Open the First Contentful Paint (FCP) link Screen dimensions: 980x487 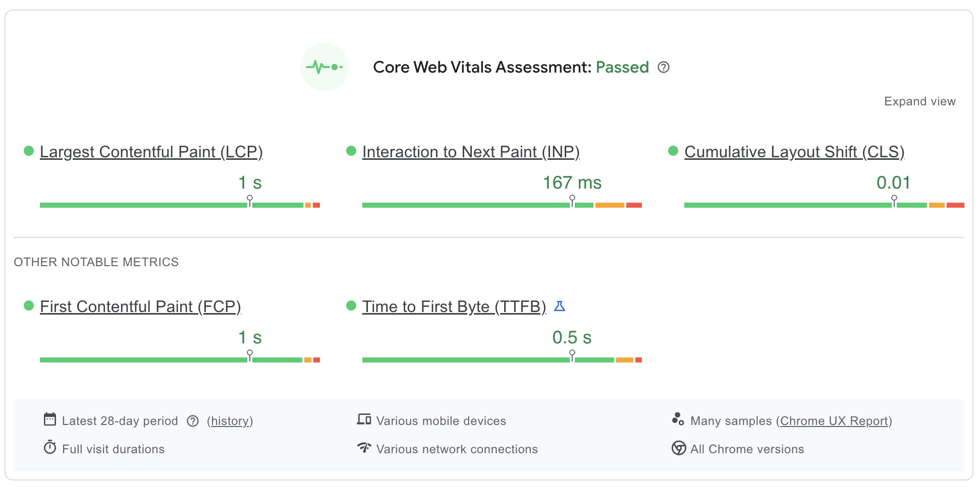(x=140, y=307)
